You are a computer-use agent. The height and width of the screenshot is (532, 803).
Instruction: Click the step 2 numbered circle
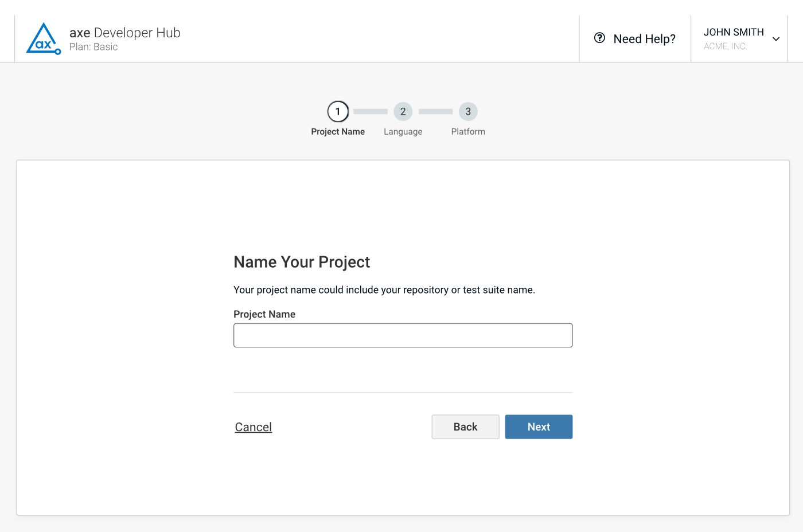(403, 111)
